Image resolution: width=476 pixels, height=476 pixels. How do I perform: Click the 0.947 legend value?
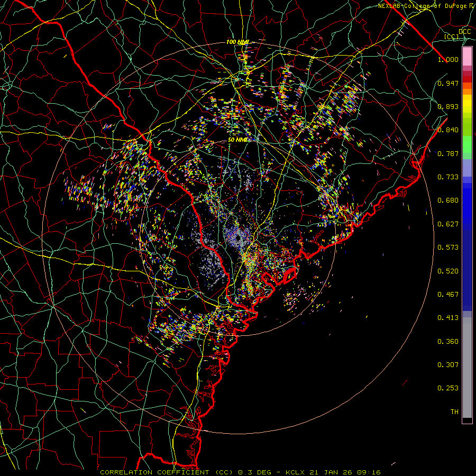448,83
